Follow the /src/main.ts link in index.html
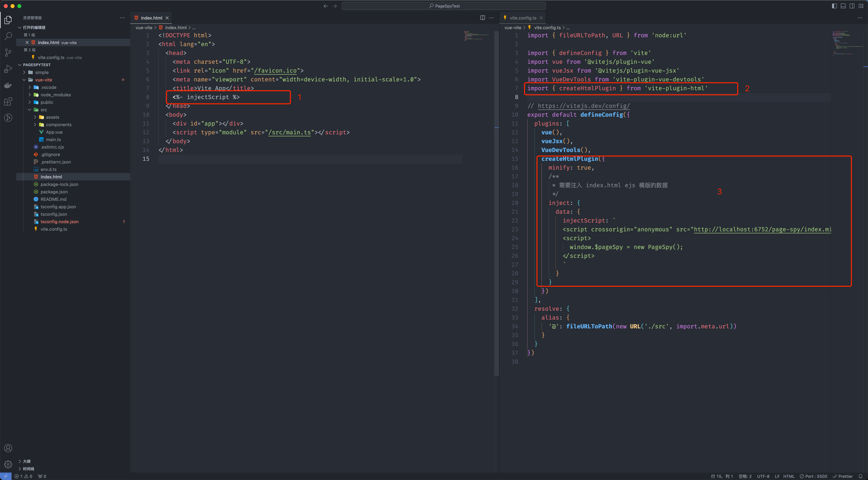The image size is (868, 480). click(x=289, y=132)
